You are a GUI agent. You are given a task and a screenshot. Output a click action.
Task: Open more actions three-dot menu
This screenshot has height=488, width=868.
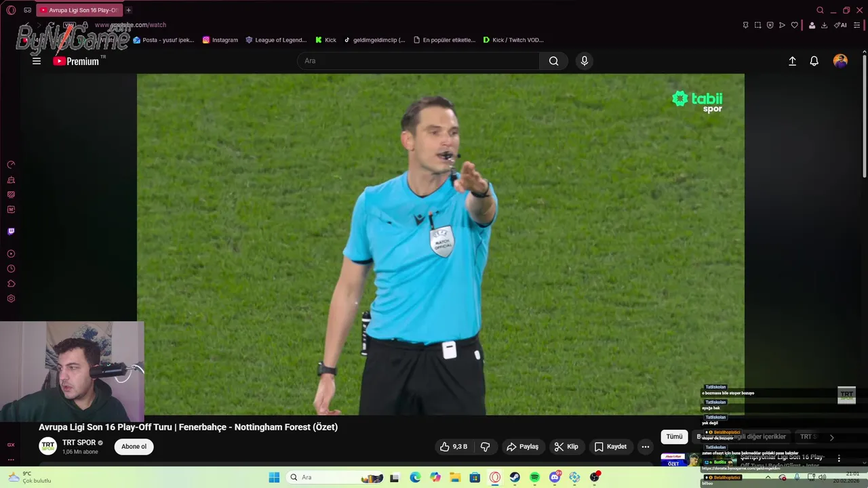coord(646,447)
